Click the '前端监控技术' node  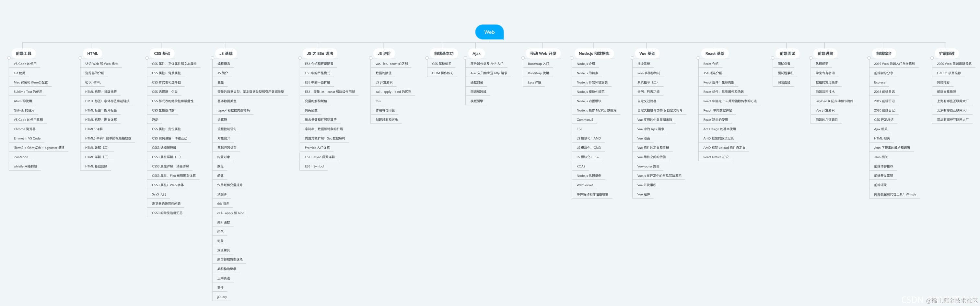click(x=825, y=92)
